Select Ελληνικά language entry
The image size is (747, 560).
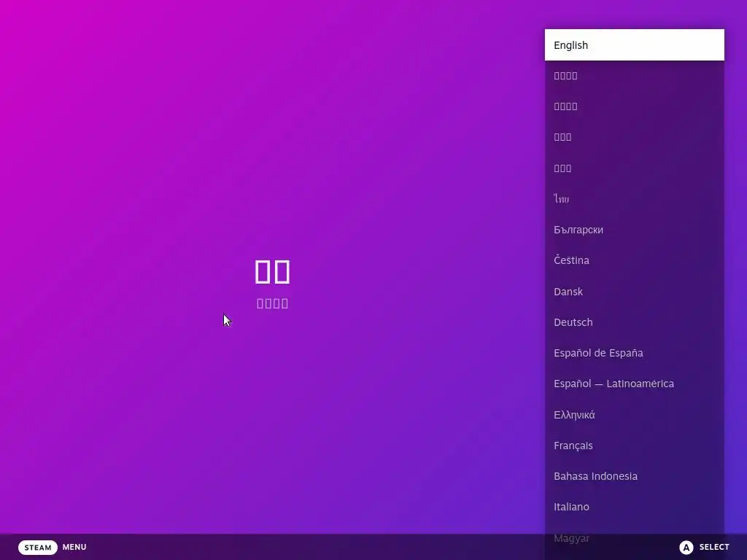[x=634, y=415]
